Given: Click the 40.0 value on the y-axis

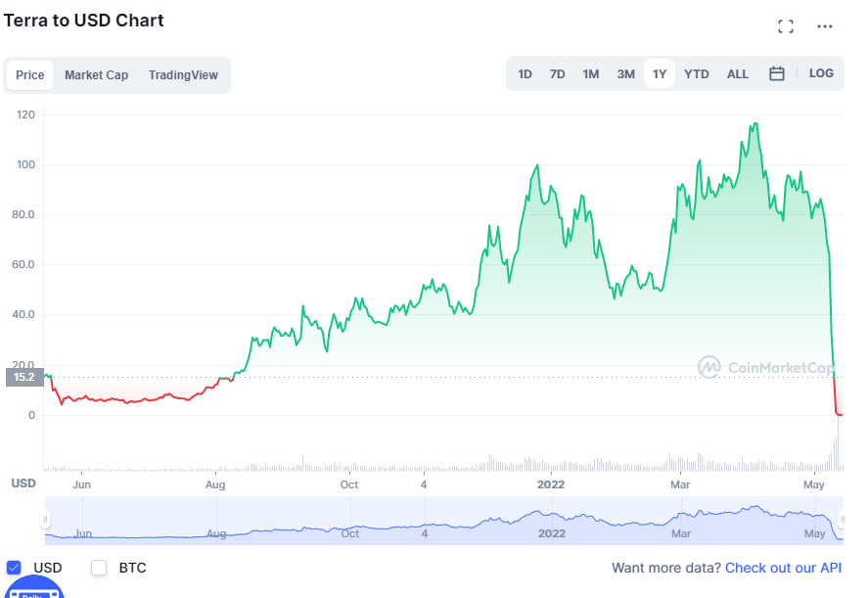Looking at the screenshot, I should tap(23, 314).
